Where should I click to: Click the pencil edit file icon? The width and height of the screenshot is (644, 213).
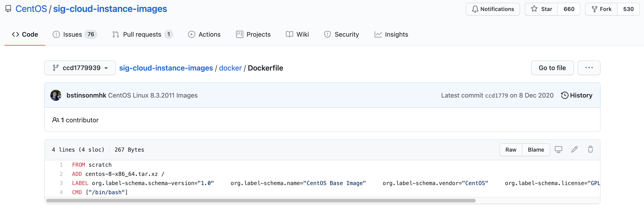(574, 149)
